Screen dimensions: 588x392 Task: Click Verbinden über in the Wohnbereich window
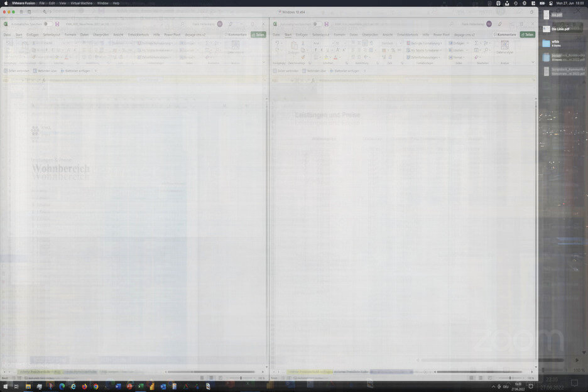coord(45,71)
